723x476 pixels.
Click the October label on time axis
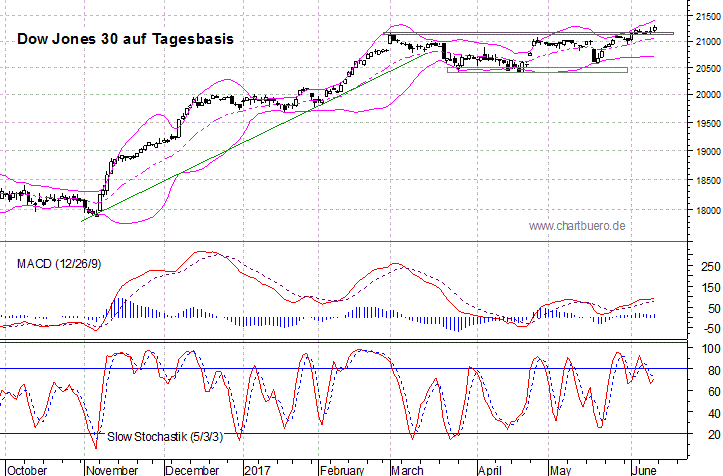tap(27, 470)
